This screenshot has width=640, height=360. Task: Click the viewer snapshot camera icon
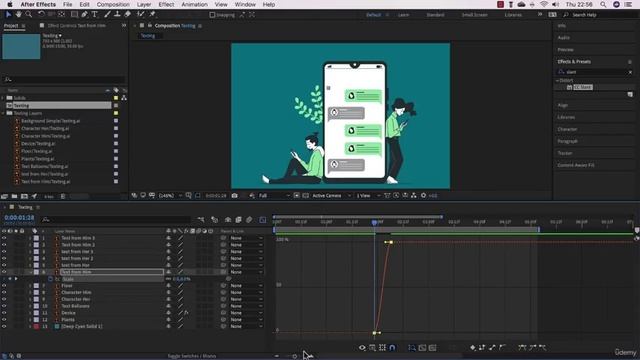(235, 196)
